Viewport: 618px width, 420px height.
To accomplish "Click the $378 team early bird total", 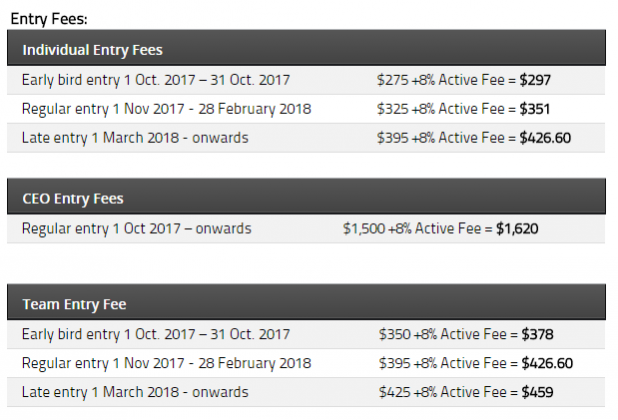I will click(x=537, y=335).
